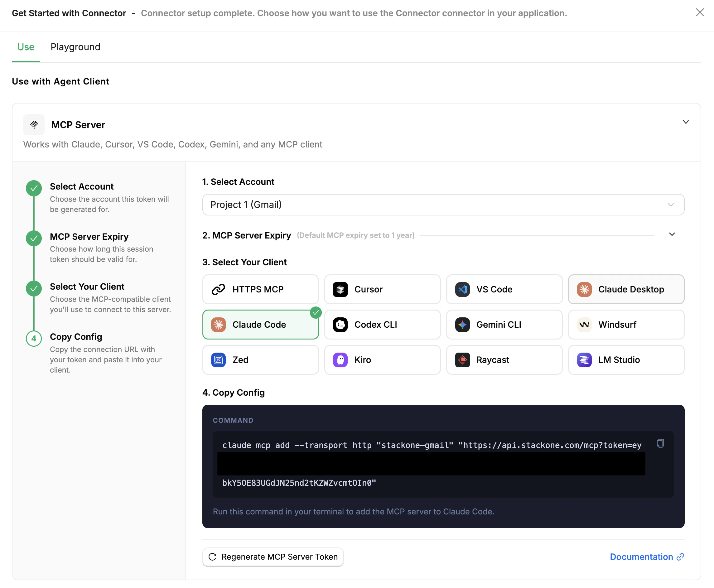
Task: Click the Raycast logo icon
Action: click(x=462, y=360)
